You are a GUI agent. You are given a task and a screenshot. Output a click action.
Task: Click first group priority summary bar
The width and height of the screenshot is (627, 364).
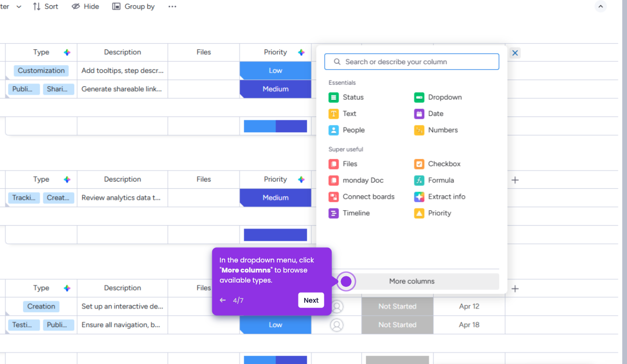tap(275, 126)
